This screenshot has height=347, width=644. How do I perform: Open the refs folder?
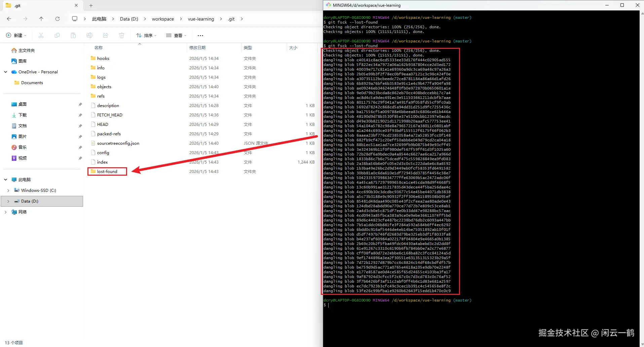[101, 96]
